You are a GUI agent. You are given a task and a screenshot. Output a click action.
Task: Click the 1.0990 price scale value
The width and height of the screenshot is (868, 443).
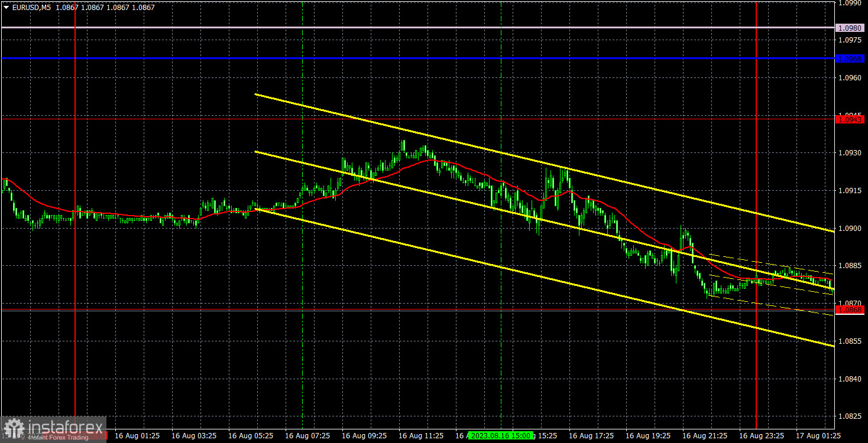[851, 3]
